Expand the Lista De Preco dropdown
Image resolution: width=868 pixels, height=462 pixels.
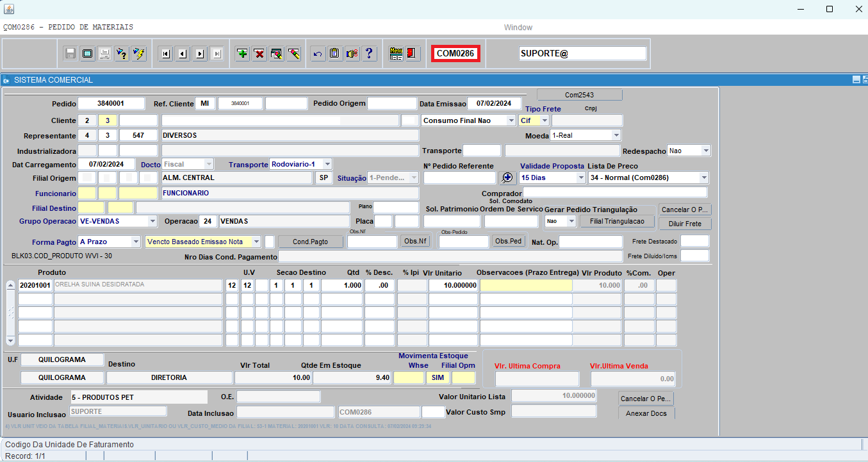[704, 177]
